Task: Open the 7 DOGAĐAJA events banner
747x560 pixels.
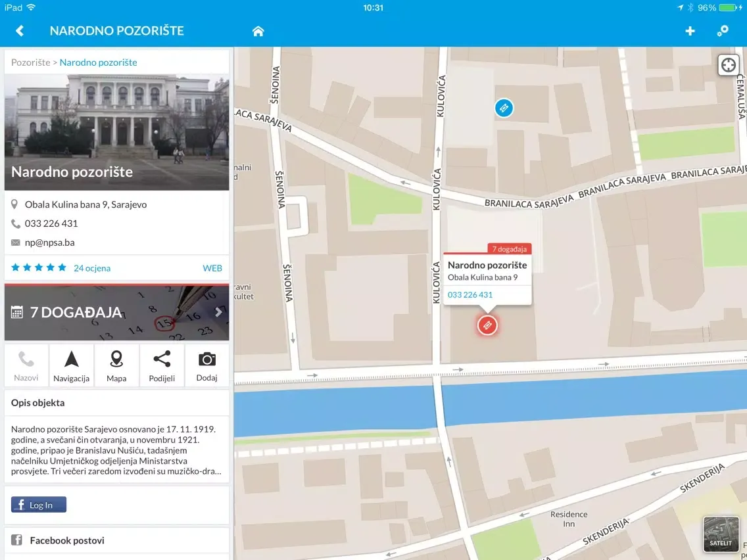Action: point(117,312)
